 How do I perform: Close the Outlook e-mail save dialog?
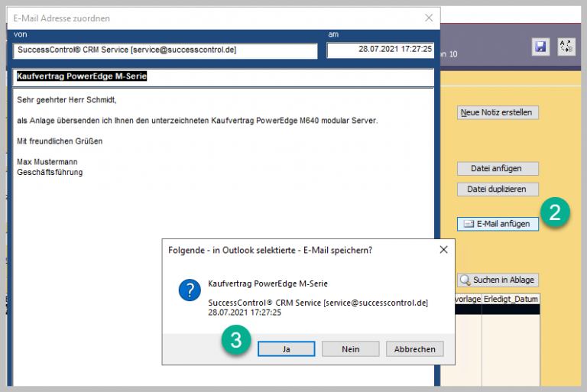[443, 250]
